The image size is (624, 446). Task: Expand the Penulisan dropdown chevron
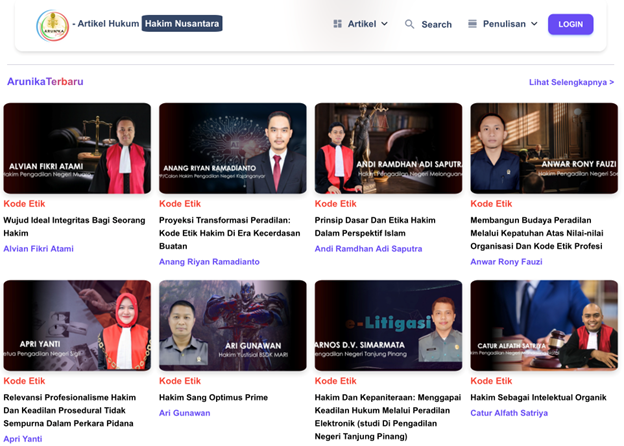(534, 24)
